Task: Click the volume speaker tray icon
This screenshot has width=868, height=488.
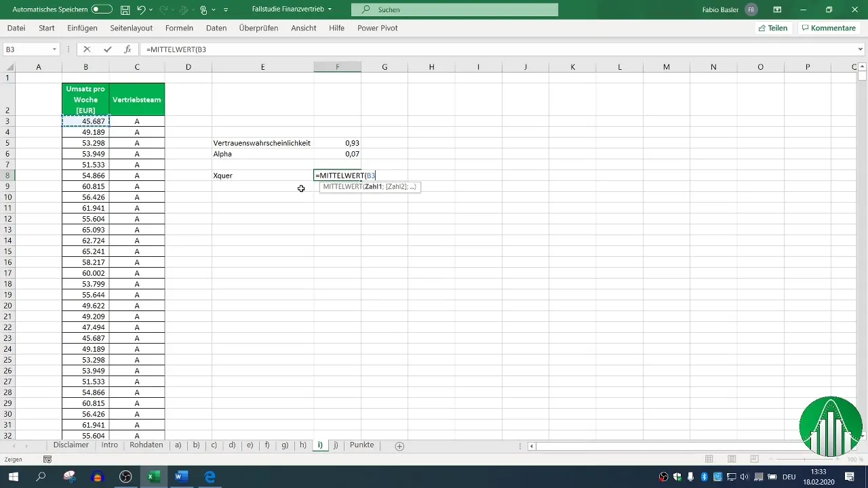Action: click(x=744, y=476)
